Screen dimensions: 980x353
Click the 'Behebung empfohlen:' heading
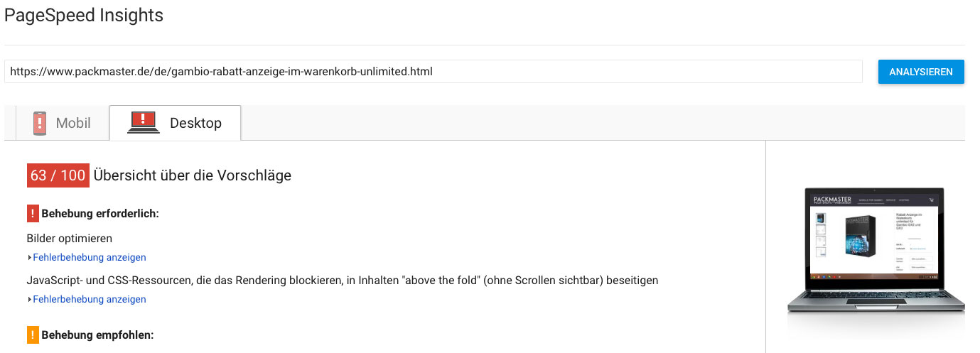(x=97, y=335)
